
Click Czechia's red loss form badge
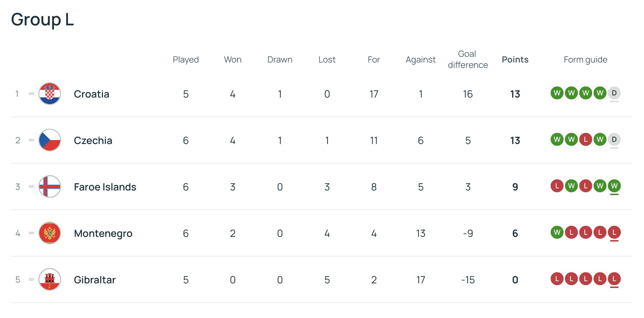point(585,139)
